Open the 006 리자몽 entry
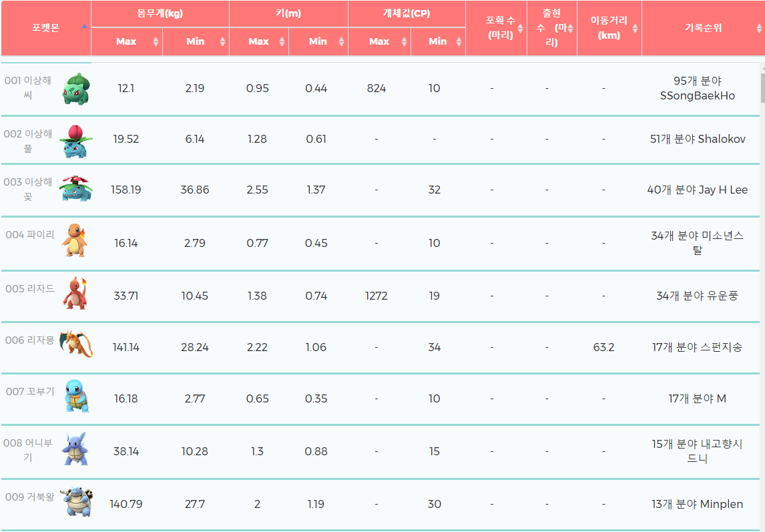 [30, 340]
